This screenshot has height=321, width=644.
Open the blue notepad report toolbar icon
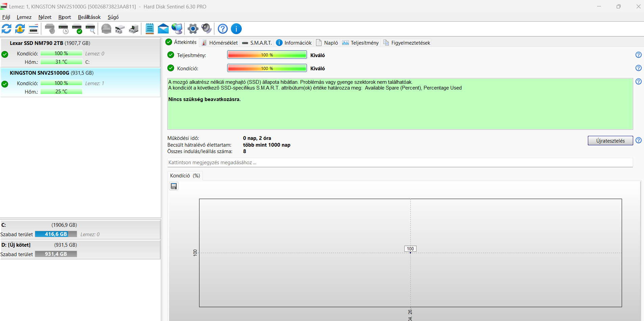coord(149,29)
